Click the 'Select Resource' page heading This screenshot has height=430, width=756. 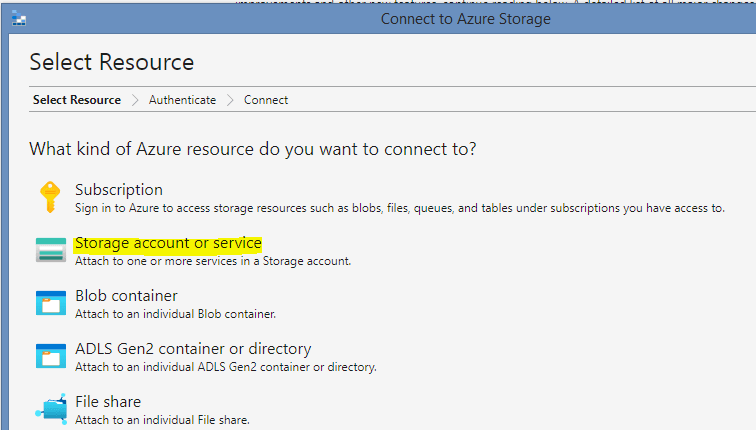point(112,62)
